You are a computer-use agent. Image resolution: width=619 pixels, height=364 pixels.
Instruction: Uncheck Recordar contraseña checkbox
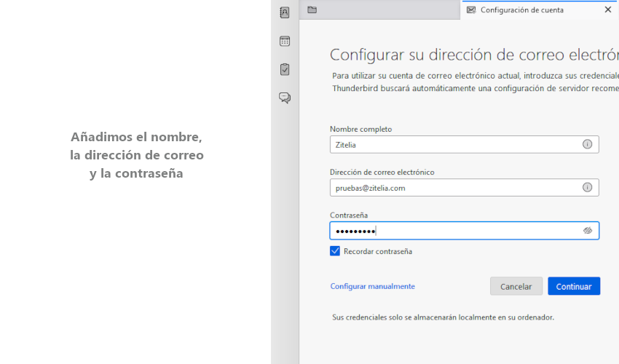(x=335, y=251)
